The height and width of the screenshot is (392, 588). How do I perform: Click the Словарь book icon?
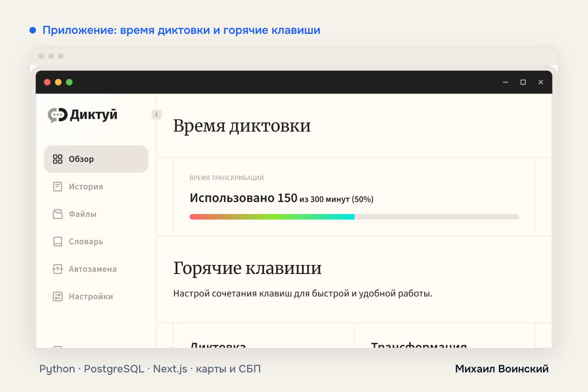tap(58, 242)
